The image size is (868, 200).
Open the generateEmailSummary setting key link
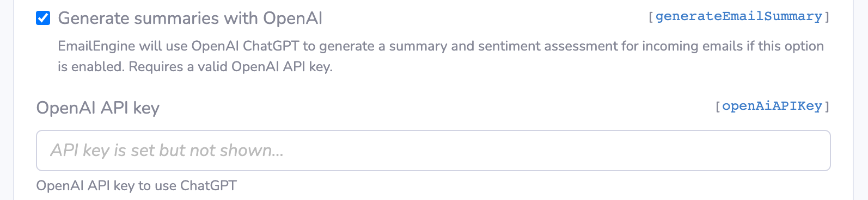738,16
